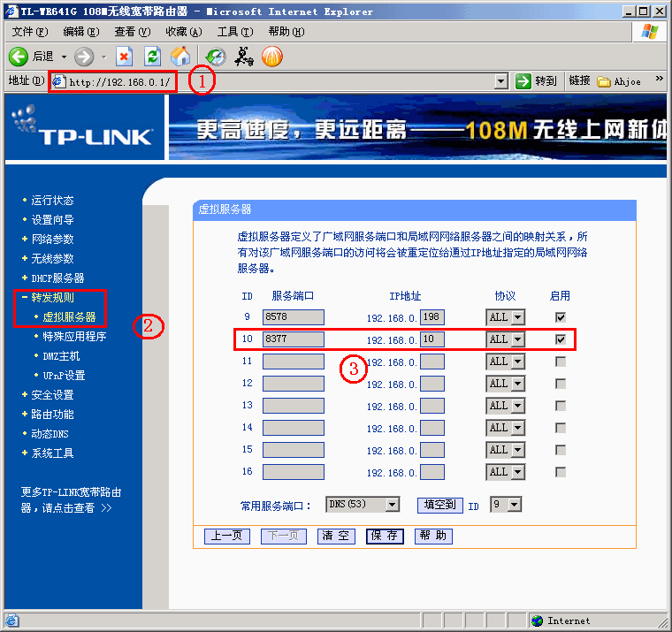Expand the 网络参数 sidebar section

click(x=52, y=240)
